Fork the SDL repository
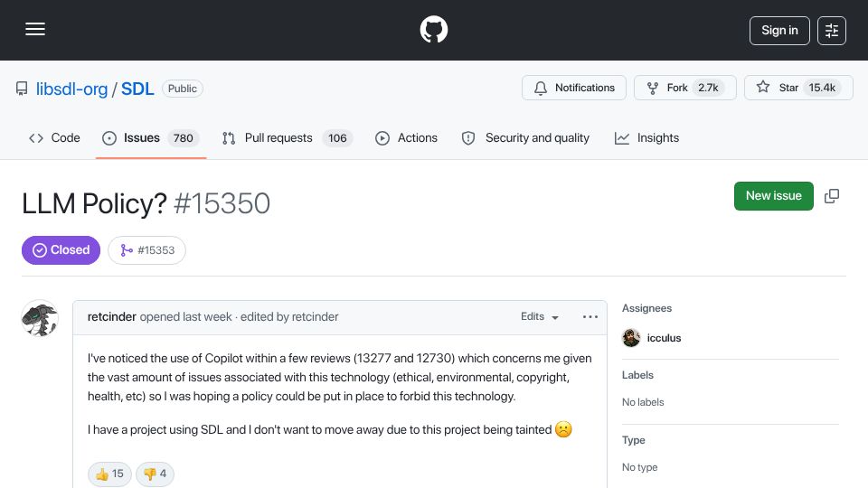Image resolution: width=868 pixels, height=488 pixels. coord(684,88)
